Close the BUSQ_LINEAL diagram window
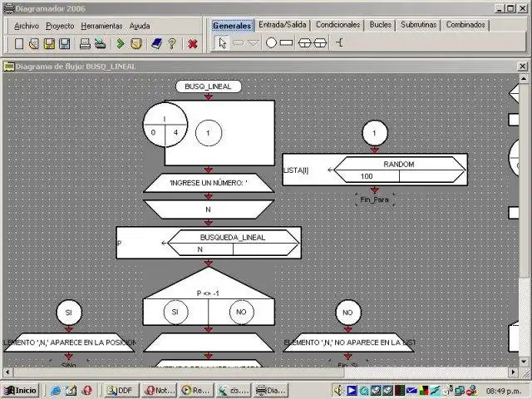This screenshot has width=532, height=399. coord(523,66)
